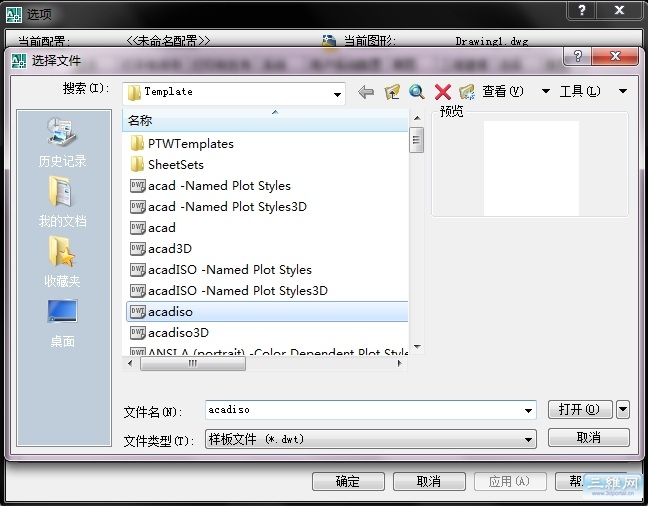
Task: Select the acad3D template file
Action: [161, 249]
